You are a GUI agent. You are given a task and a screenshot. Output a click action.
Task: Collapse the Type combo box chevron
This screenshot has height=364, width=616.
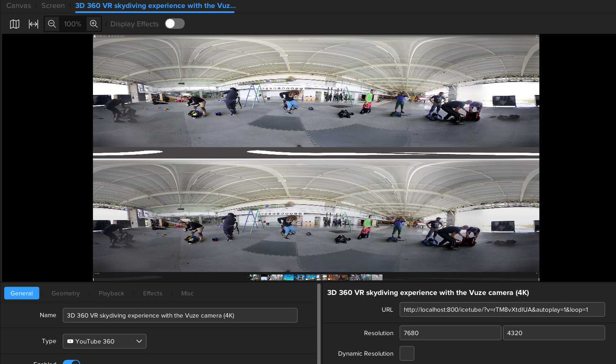tap(139, 341)
